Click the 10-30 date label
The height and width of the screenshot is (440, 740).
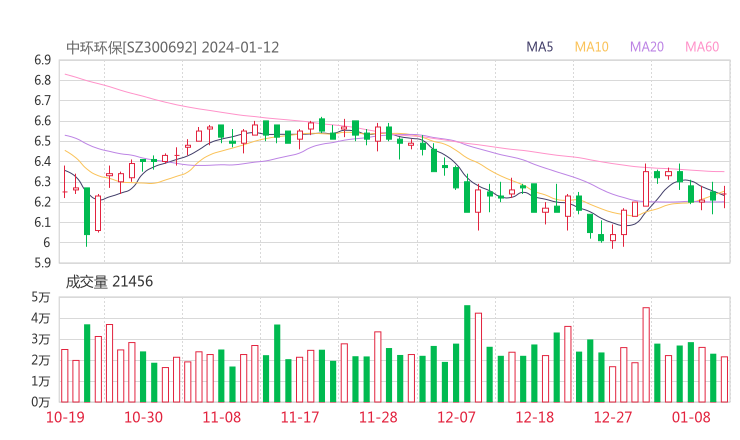tap(143, 417)
